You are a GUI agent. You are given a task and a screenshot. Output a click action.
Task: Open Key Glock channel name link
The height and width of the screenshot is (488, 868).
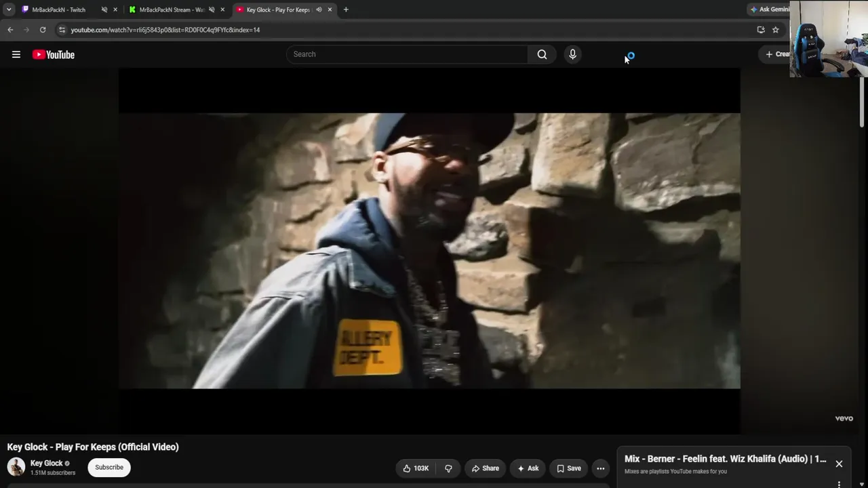pos(46,464)
